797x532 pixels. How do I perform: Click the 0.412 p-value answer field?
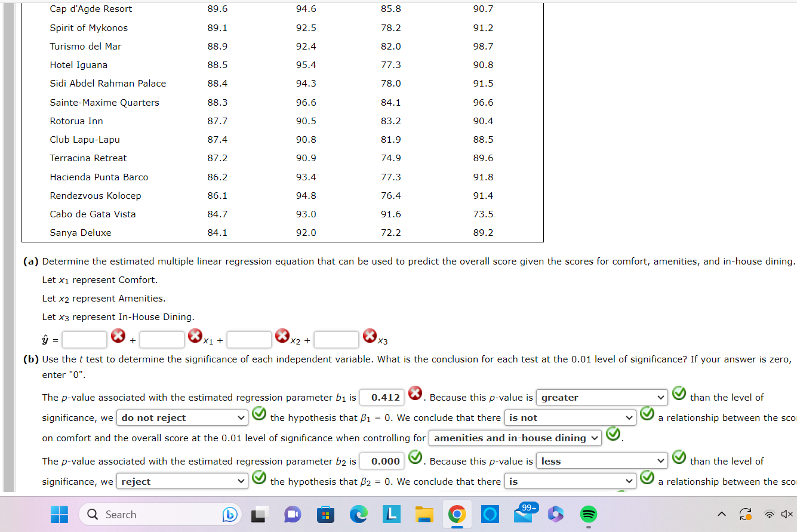coord(381,397)
